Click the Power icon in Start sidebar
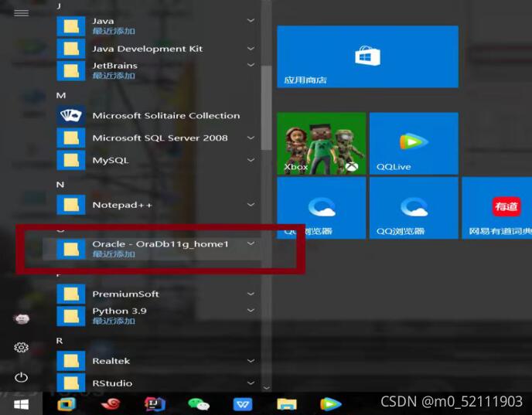Viewport: 532px width, 415px height. tap(21, 377)
